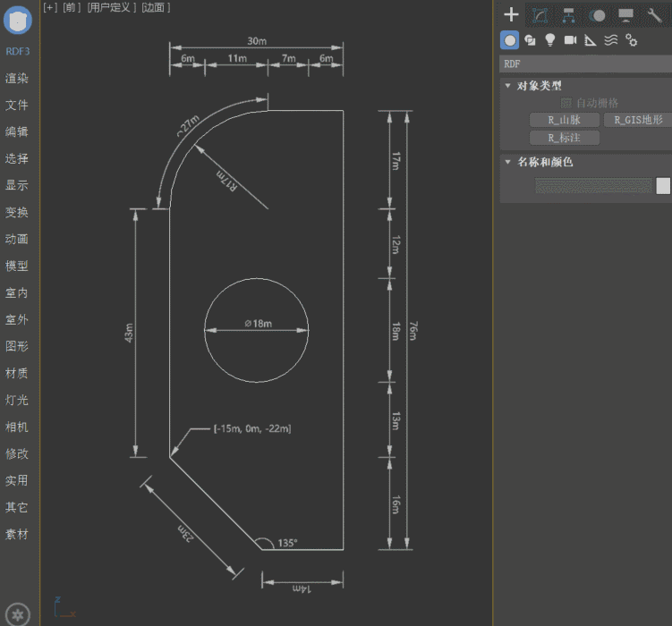Open the 材质 menu in sidebar
Screen dimensions: 672x626
(17, 373)
